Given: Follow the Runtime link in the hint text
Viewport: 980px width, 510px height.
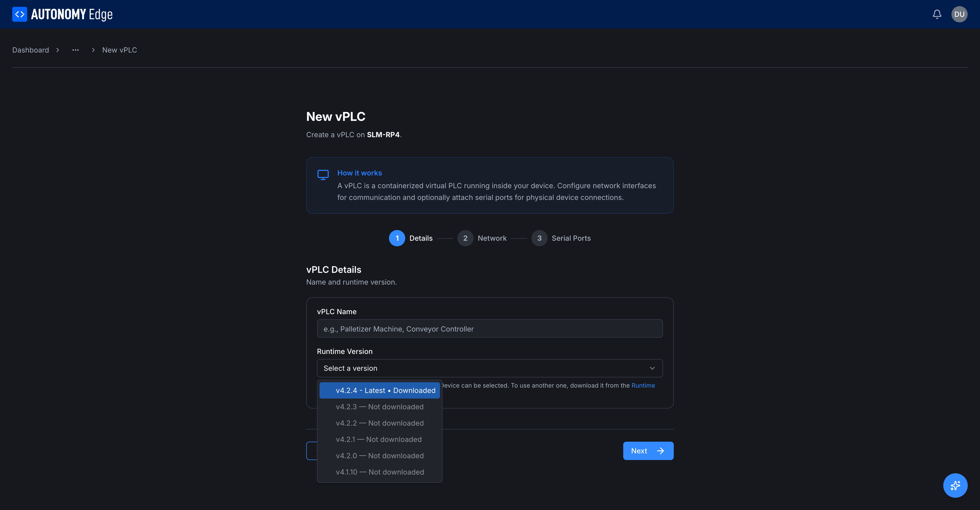Looking at the screenshot, I should (x=643, y=385).
